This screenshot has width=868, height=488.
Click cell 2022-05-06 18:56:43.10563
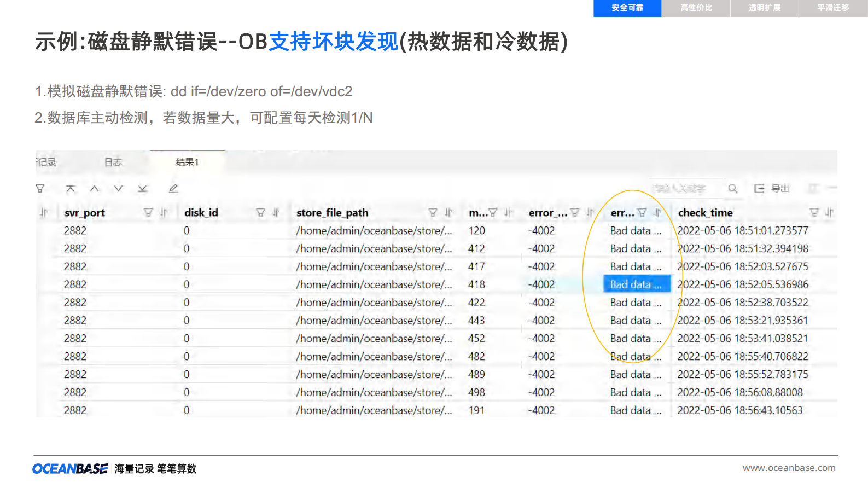(740, 410)
